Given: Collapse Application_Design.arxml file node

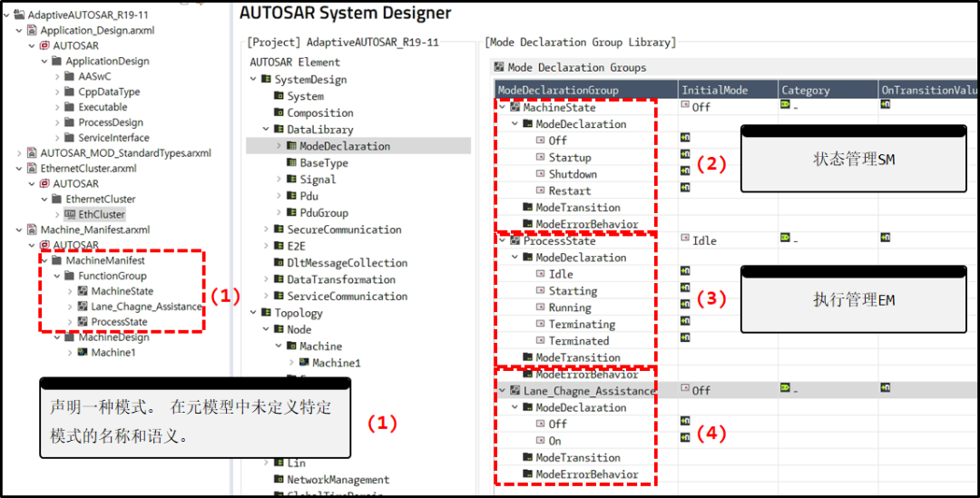Looking at the screenshot, I should [x=19, y=30].
